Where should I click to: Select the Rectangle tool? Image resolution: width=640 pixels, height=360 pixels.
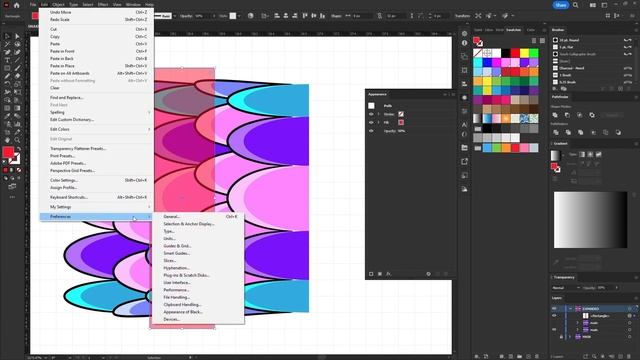point(7,68)
